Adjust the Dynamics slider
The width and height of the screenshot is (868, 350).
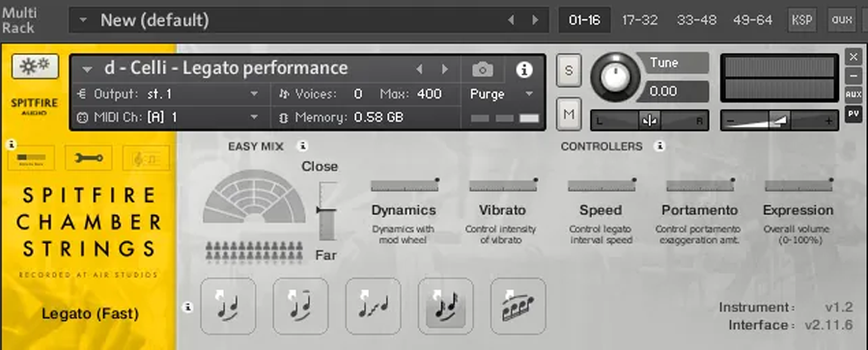click(405, 185)
